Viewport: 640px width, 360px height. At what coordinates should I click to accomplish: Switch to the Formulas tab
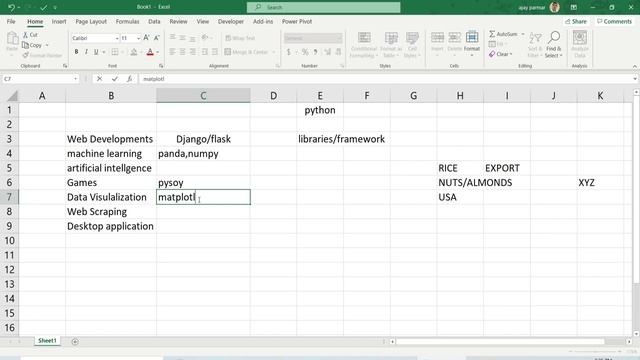[x=127, y=21]
